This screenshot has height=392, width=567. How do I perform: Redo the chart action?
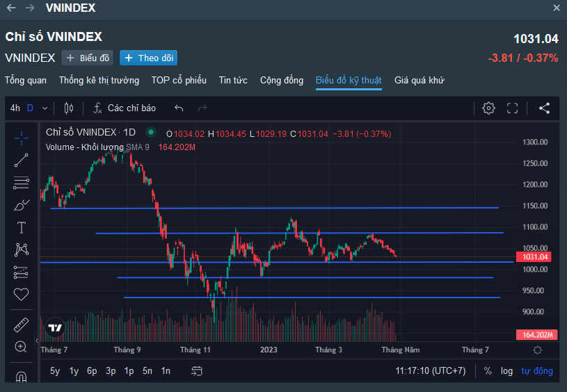[x=202, y=108]
